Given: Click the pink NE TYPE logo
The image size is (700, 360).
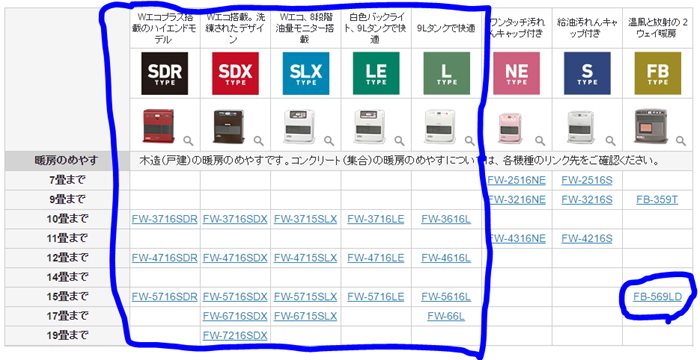Looking at the screenshot, I should click(x=517, y=73).
